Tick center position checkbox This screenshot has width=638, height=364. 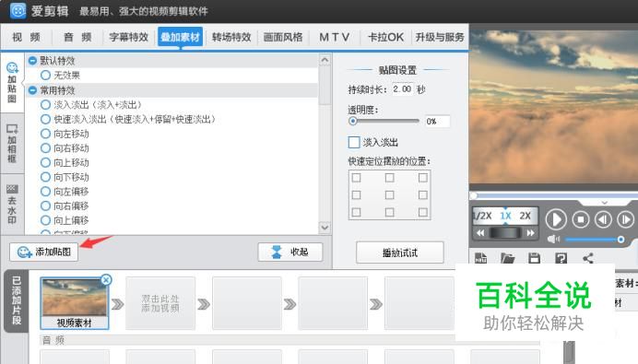pyautogui.click(x=389, y=194)
